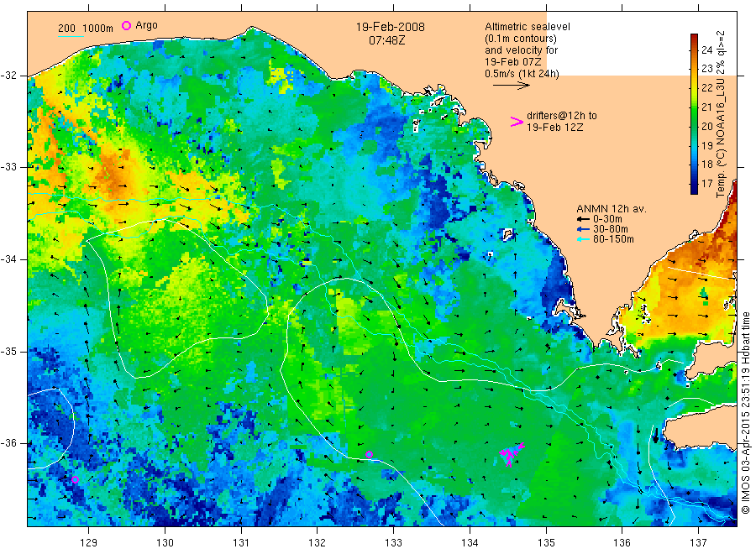The width and height of the screenshot is (756, 554).
Task: Click the blue 30-80m ANMN arrow symbol
Action: pyautogui.click(x=583, y=229)
